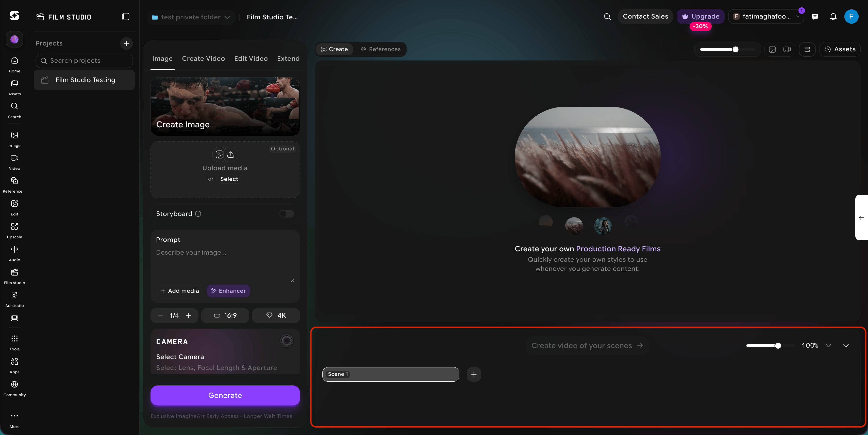Image resolution: width=868 pixels, height=435 pixels.
Task: Collapse the Film Studio side panel
Action: pyautogui.click(x=125, y=17)
